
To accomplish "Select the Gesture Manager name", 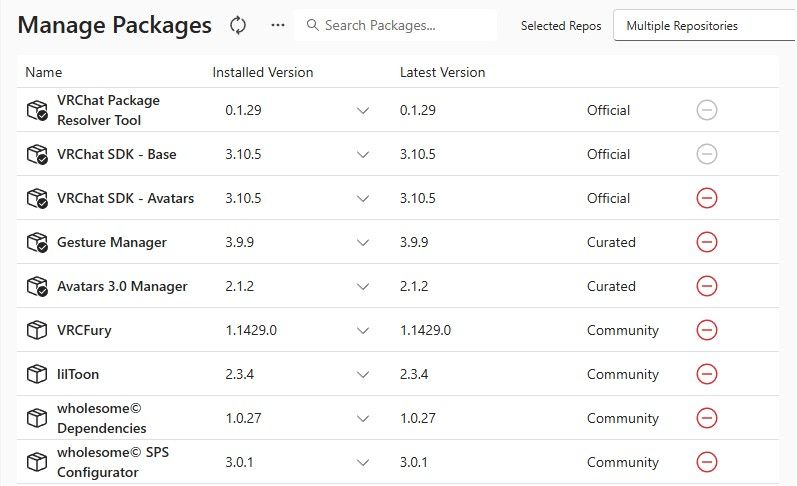I will tap(112, 242).
